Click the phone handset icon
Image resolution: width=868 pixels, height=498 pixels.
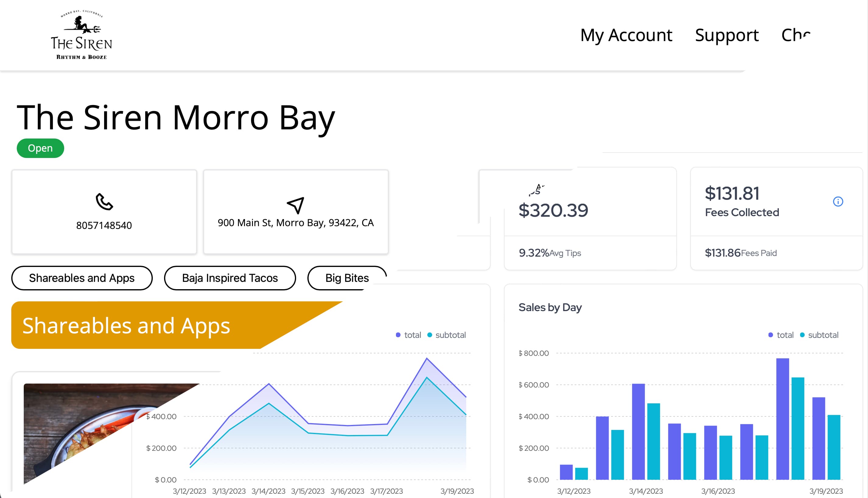[x=104, y=202]
